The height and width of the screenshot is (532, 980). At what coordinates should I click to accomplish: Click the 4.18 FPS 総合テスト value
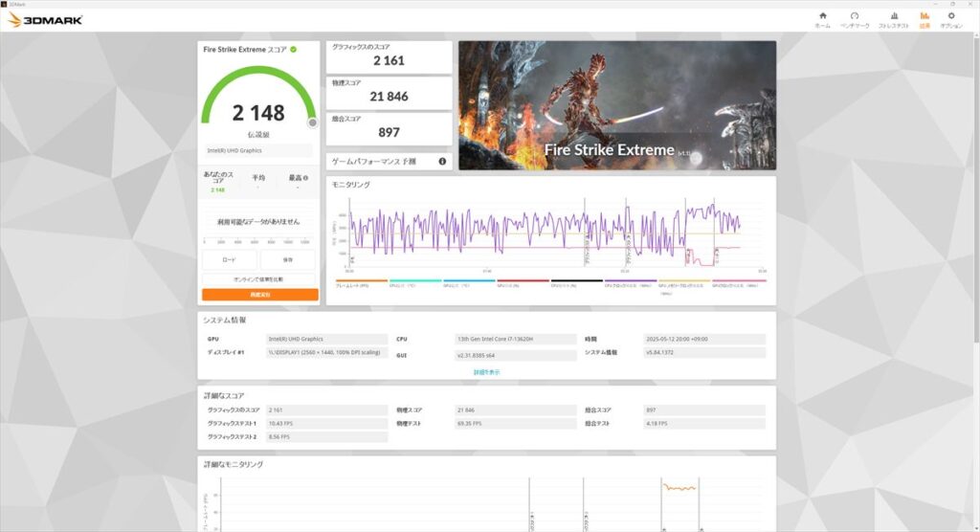(x=704, y=423)
